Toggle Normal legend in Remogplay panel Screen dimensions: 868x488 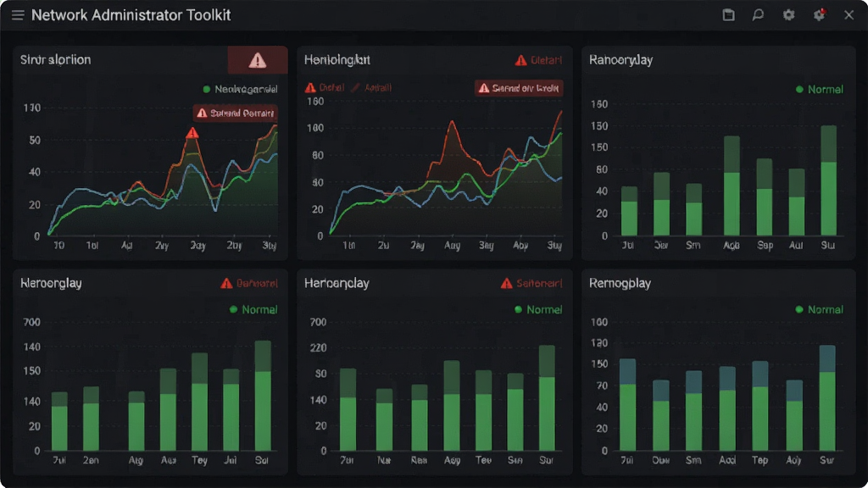(x=820, y=309)
